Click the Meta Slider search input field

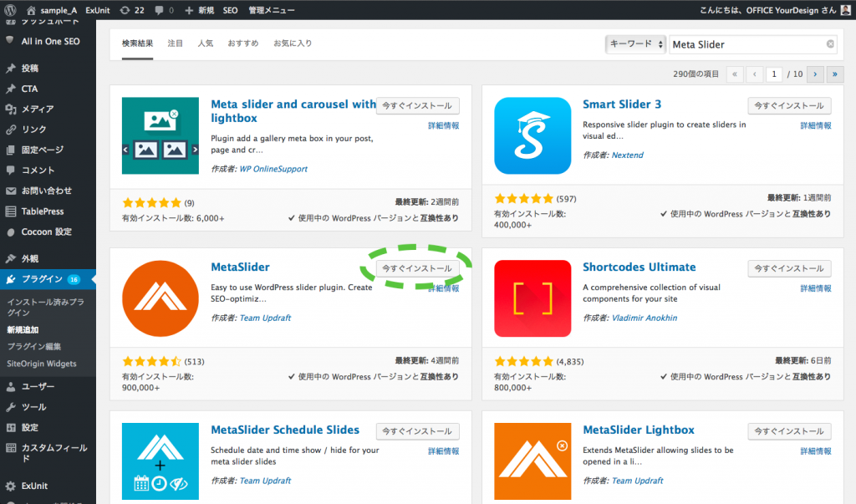[746, 44]
